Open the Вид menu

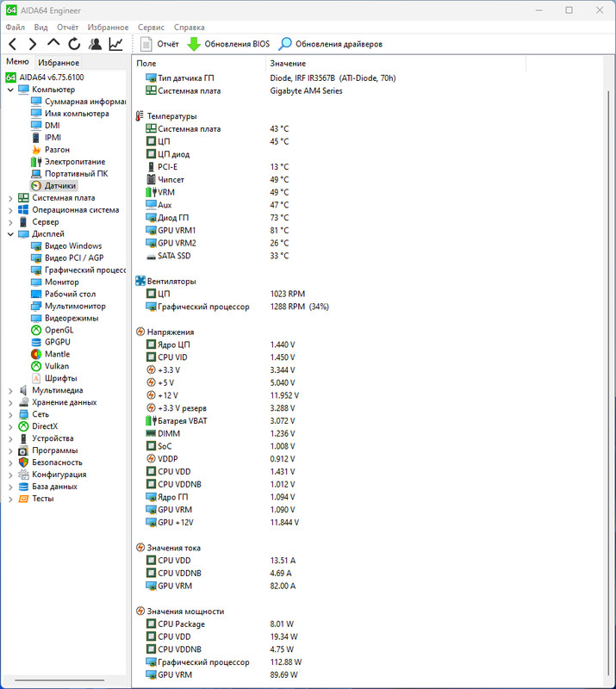point(40,28)
